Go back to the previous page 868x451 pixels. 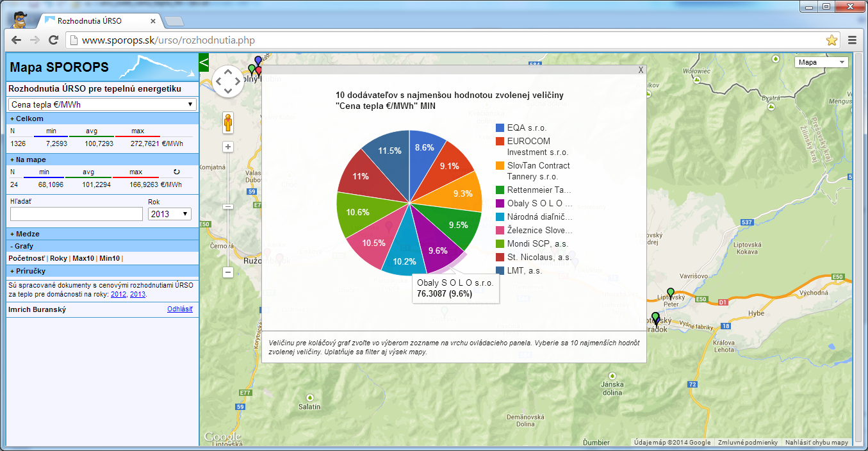pyautogui.click(x=17, y=40)
